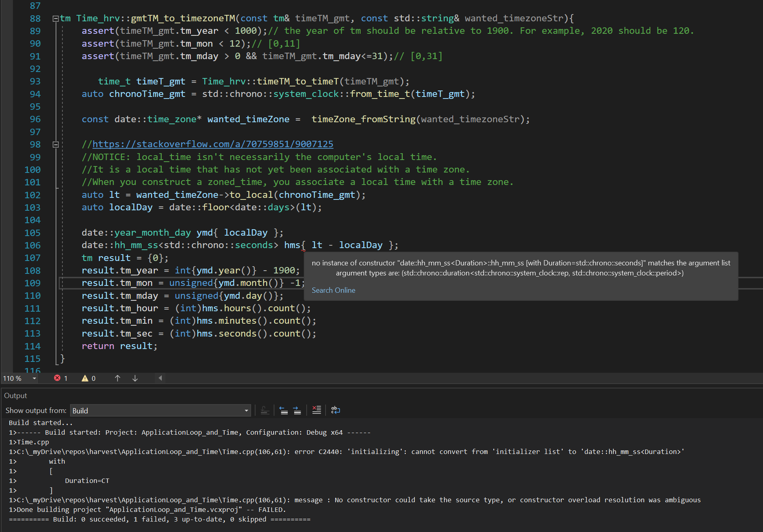Open the 110 % zoom level dropdown
The width and height of the screenshot is (763, 532).
pyautogui.click(x=34, y=378)
